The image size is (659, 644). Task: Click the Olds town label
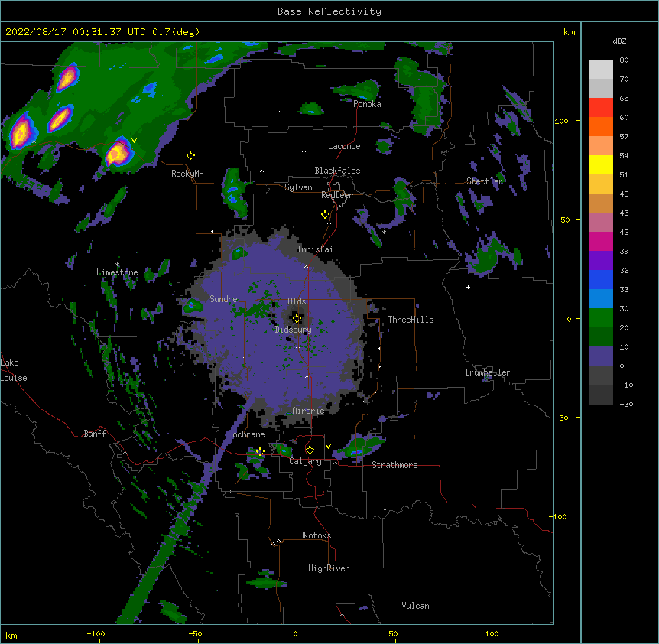(297, 301)
